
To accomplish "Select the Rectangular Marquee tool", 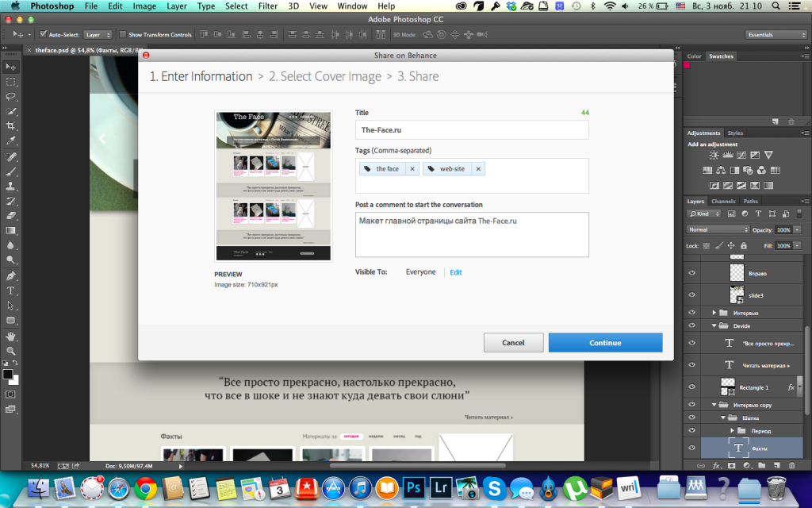I will click(x=10, y=82).
